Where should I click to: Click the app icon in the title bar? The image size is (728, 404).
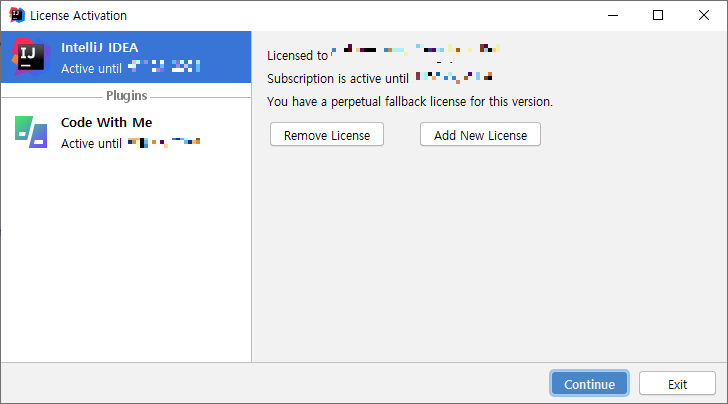pos(17,15)
